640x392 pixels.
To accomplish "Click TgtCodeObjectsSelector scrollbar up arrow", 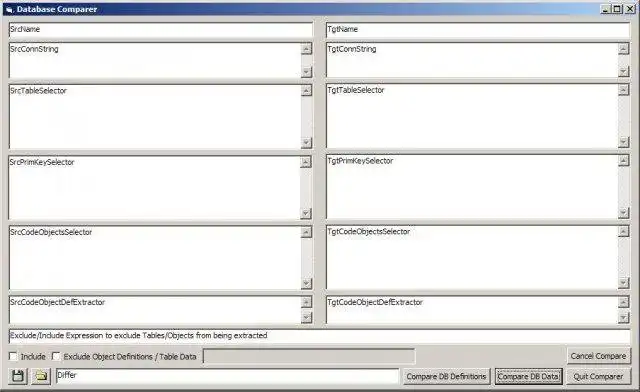I will 623,232.
